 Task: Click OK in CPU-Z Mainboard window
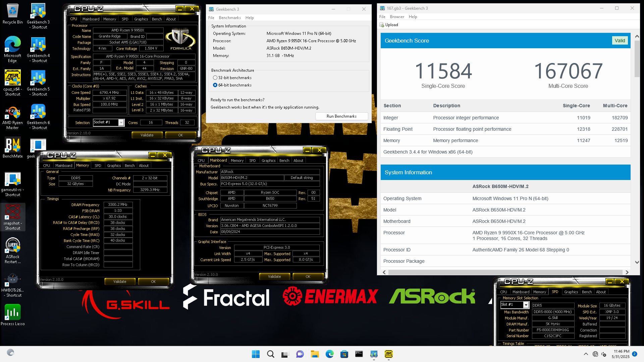point(308,277)
